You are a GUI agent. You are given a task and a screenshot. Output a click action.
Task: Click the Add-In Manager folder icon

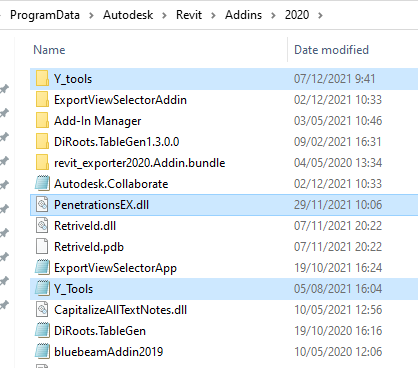click(x=42, y=121)
